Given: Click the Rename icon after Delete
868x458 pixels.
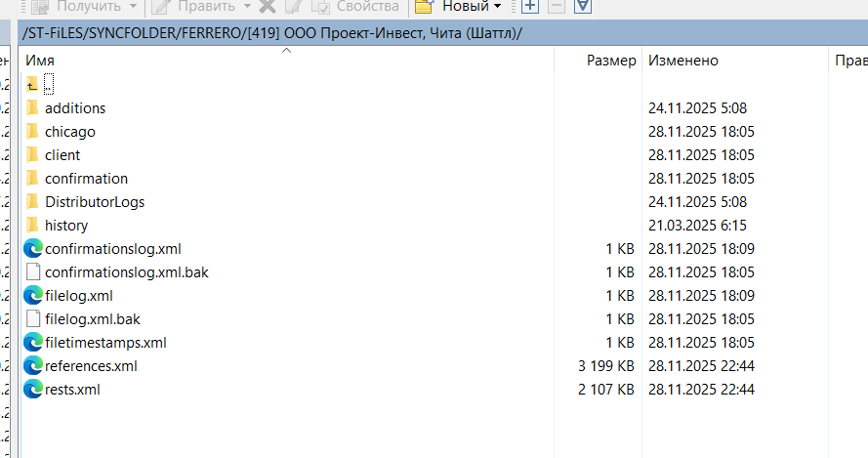Looking at the screenshot, I should click(293, 6).
